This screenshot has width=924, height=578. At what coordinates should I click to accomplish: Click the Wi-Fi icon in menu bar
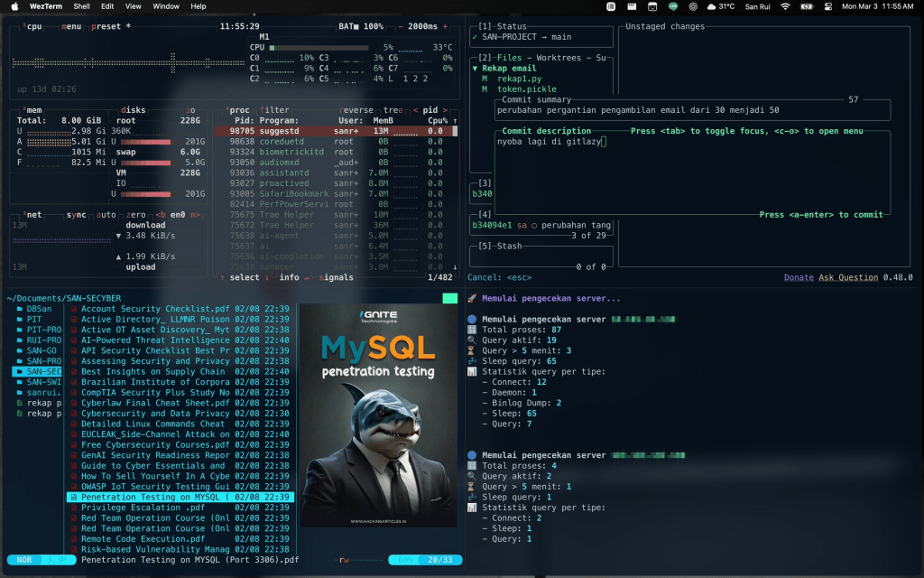(x=785, y=6)
